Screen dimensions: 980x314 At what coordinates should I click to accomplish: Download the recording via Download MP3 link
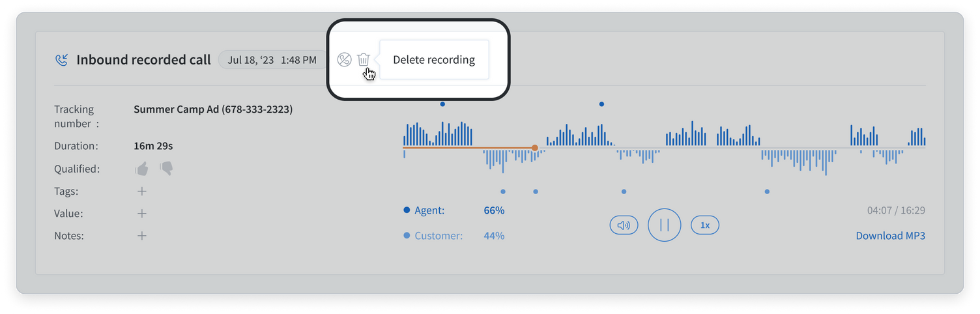click(x=890, y=236)
